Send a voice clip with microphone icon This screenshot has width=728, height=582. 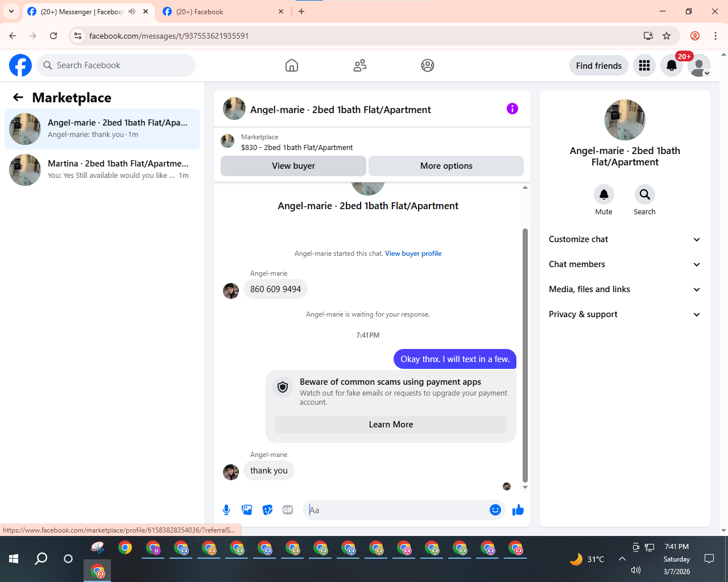(x=226, y=510)
